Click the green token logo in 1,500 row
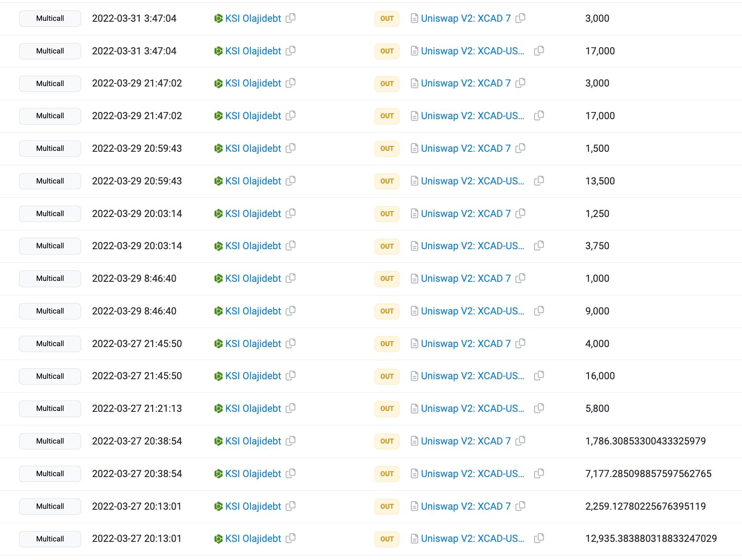742x560 pixels. click(218, 148)
